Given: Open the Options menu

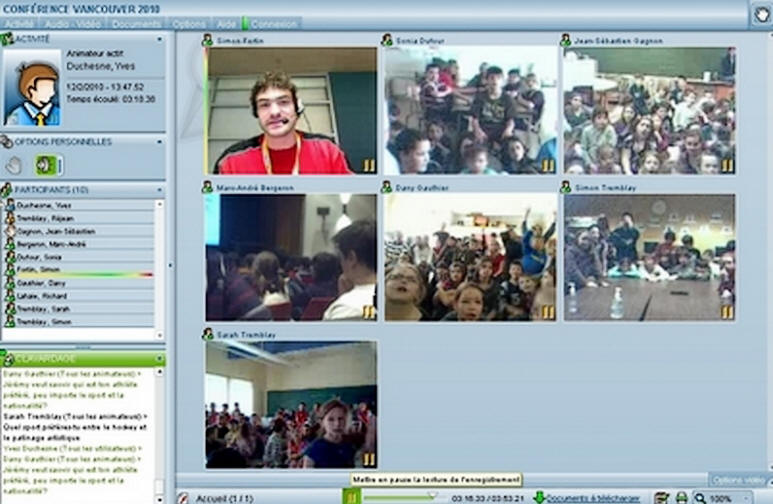Looking at the screenshot, I should point(189,24).
